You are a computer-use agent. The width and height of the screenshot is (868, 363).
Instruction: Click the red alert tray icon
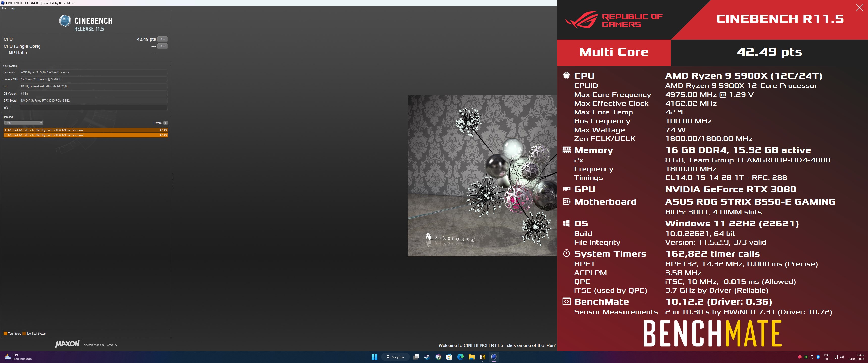[800, 357]
